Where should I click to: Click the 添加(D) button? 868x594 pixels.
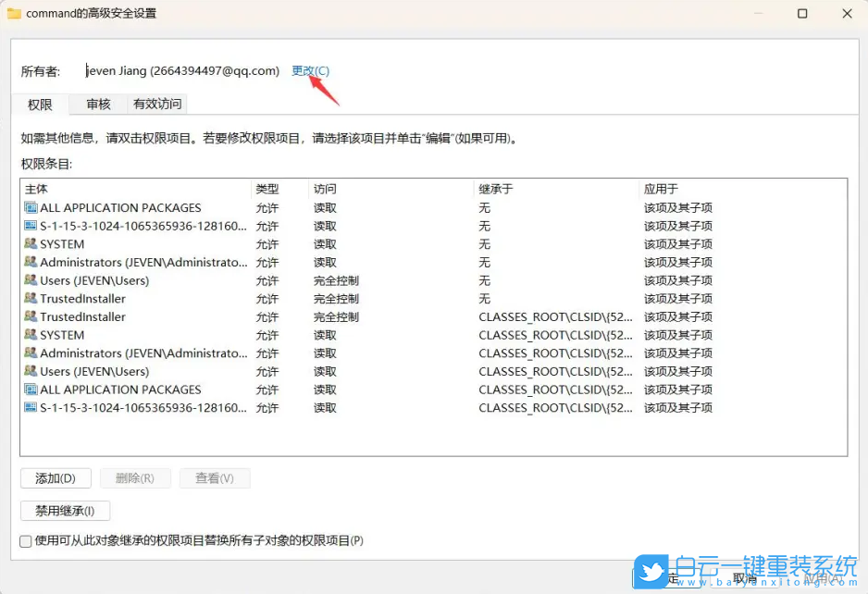pos(56,477)
